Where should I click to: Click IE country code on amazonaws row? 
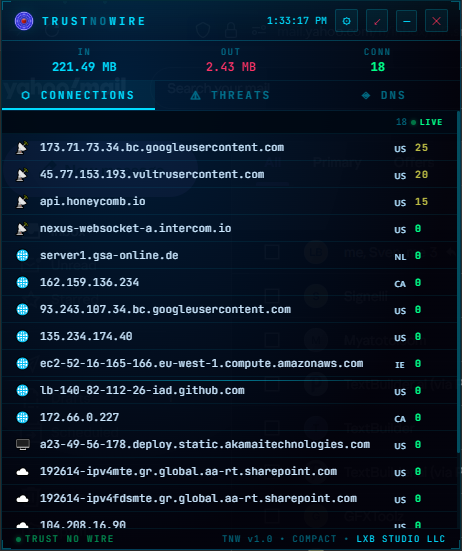tap(400, 365)
